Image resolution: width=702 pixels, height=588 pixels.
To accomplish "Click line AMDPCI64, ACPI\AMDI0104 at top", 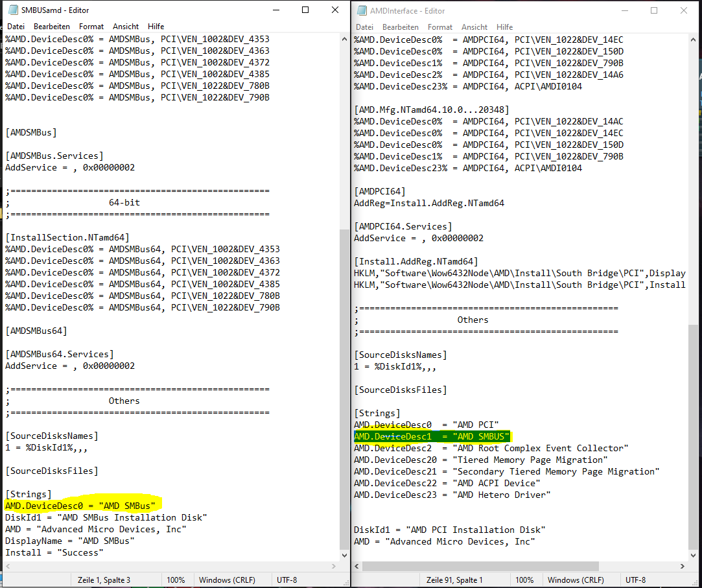I will (x=468, y=86).
